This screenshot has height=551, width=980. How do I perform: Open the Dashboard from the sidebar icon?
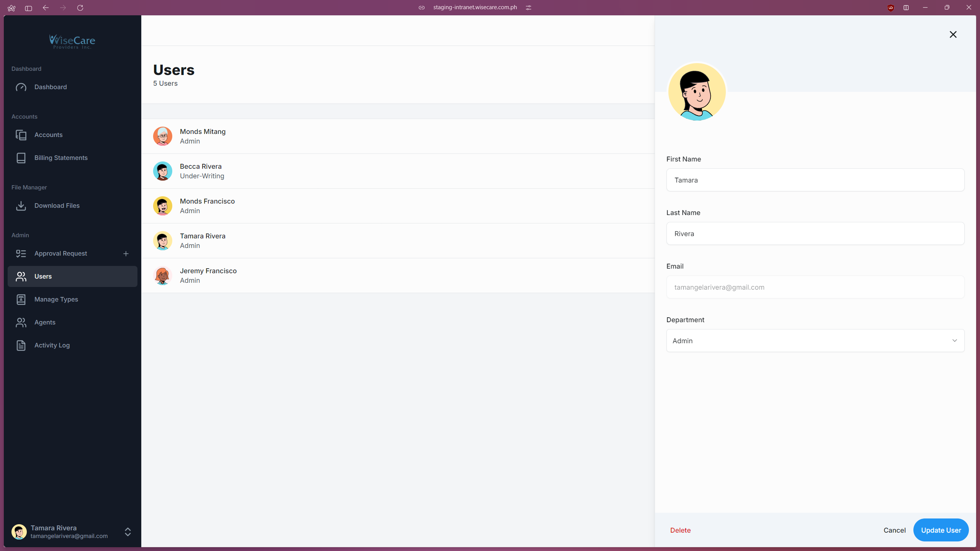point(21,87)
